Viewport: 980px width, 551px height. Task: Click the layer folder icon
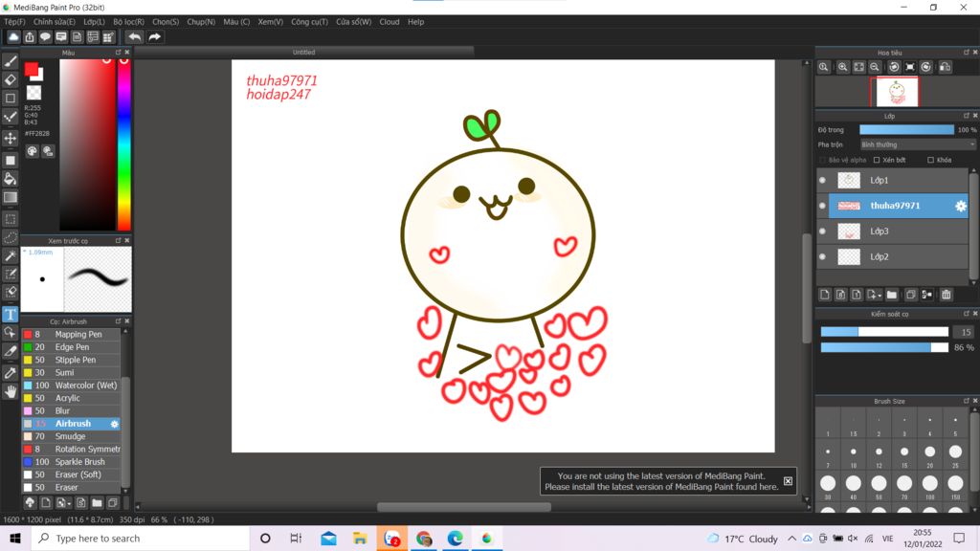tap(892, 295)
